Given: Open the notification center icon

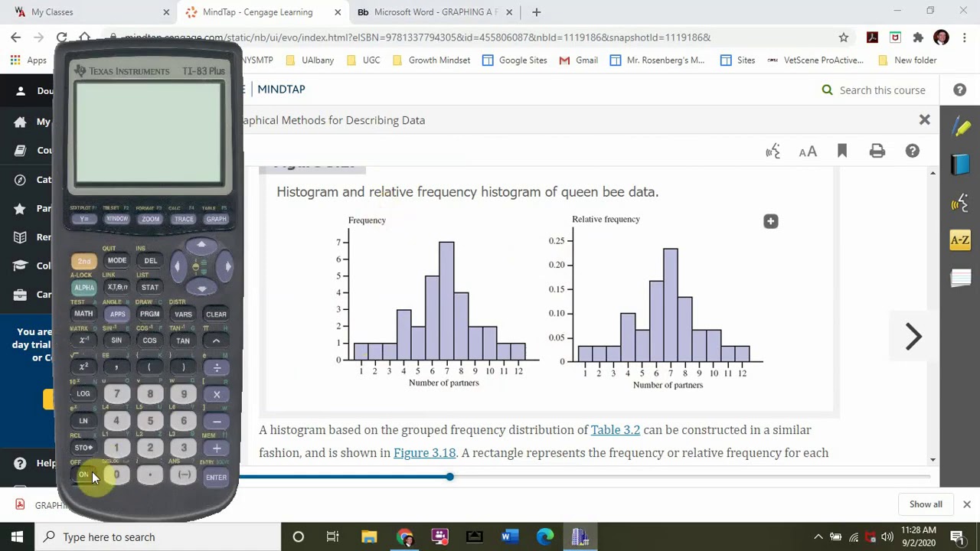Looking at the screenshot, I should point(956,537).
